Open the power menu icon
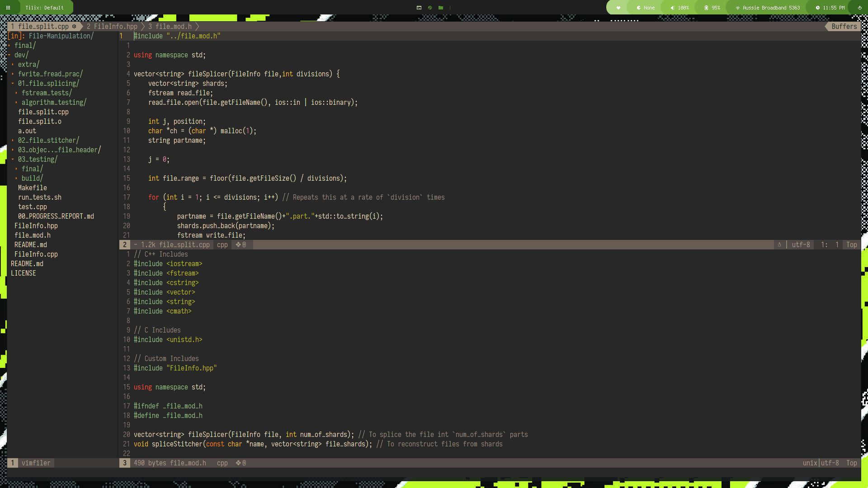The height and width of the screenshot is (488, 868). click(x=859, y=8)
